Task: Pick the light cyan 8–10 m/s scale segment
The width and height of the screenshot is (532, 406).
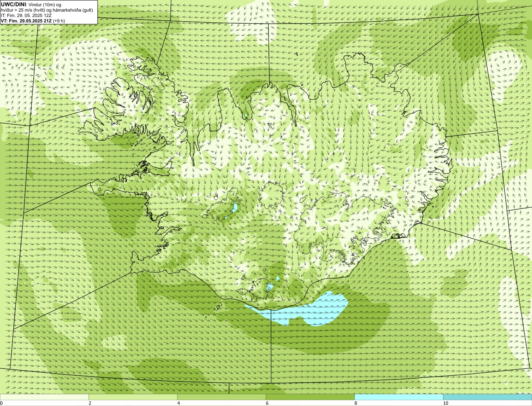Action: pyautogui.click(x=399, y=397)
